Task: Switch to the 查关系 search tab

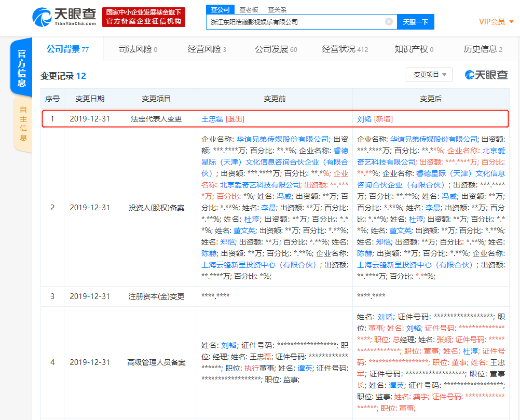Action: [276, 9]
